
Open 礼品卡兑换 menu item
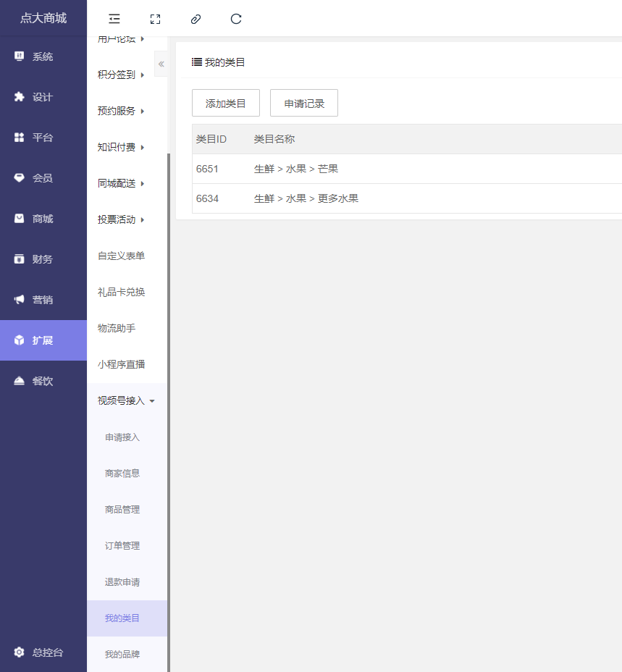pos(122,292)
